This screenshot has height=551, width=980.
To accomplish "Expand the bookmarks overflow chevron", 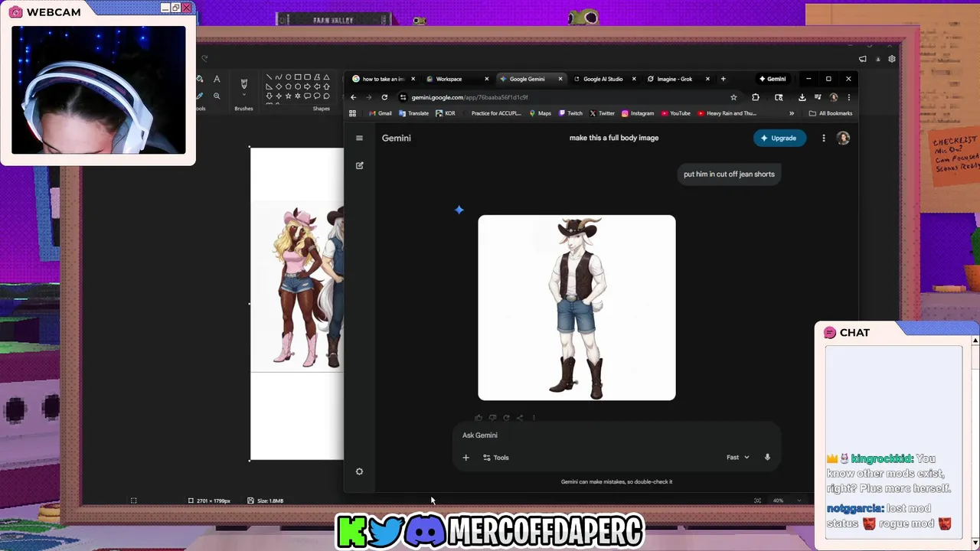I will point(792,113).
